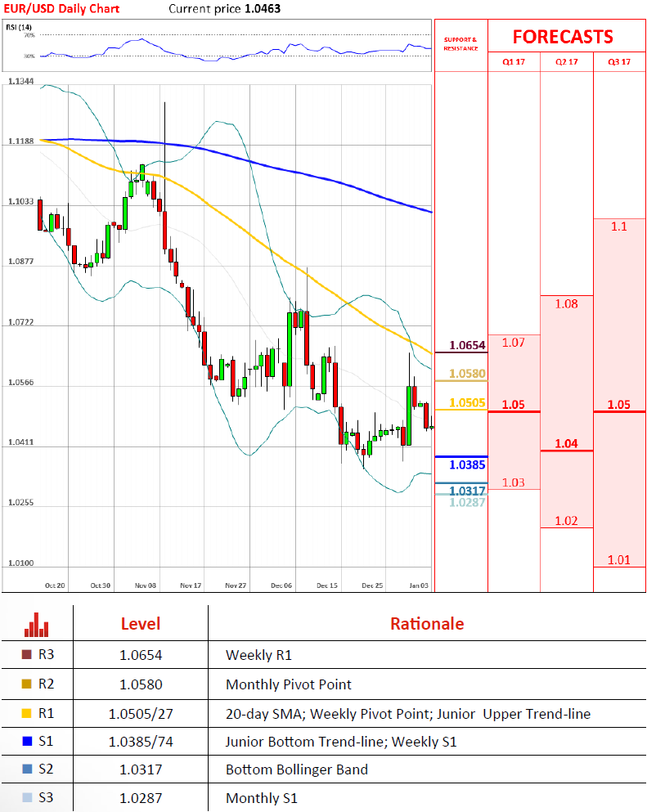Viewport: 647px width, 812px height.
Task: Click the S1 row label
Action: click(x=46, y=741)
